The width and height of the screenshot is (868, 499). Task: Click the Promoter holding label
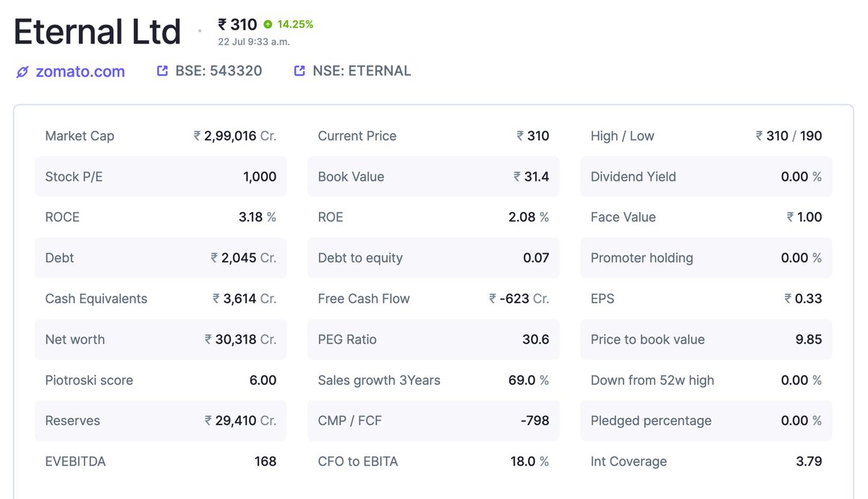point(642,258)
